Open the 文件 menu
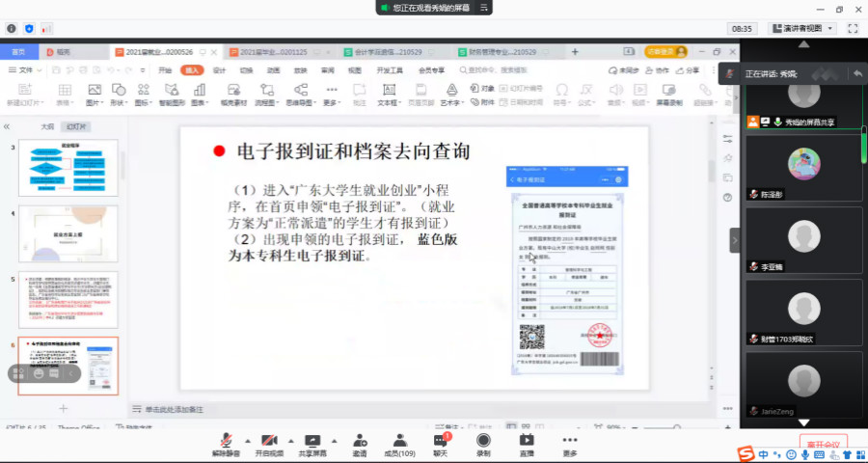Screen dimensions: 868x463 26,70
